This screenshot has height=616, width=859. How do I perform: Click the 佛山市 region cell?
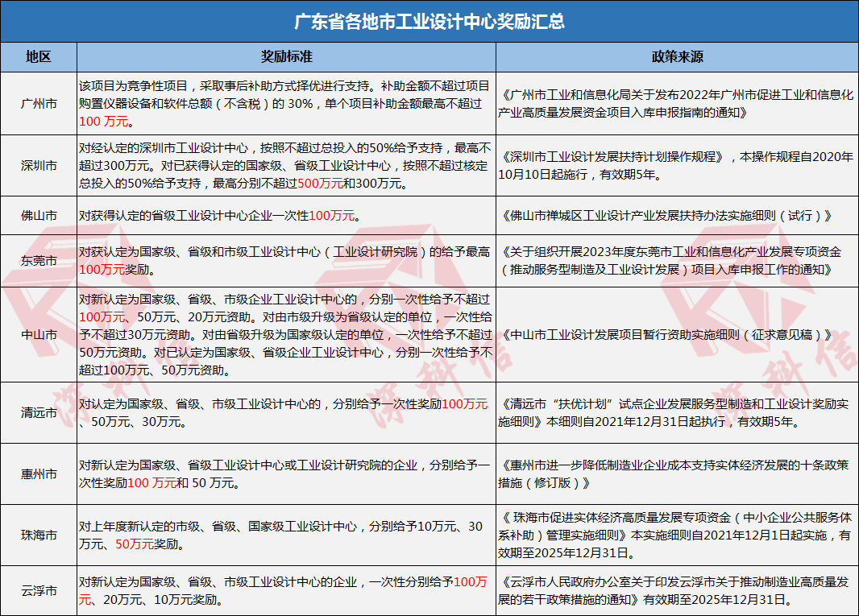(39, 216)
